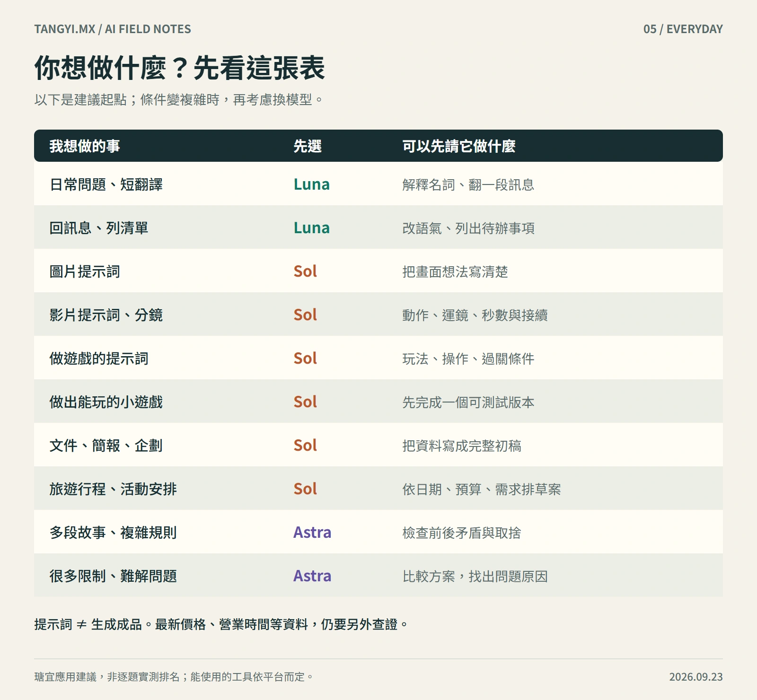757x700 pixels.
Task: Click Astra in the 很多限制 row
Action: click(x=312, y=576)
